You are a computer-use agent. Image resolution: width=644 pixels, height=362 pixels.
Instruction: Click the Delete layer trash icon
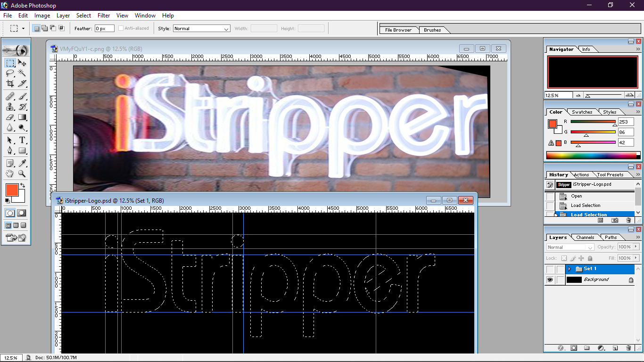[628, 348]
